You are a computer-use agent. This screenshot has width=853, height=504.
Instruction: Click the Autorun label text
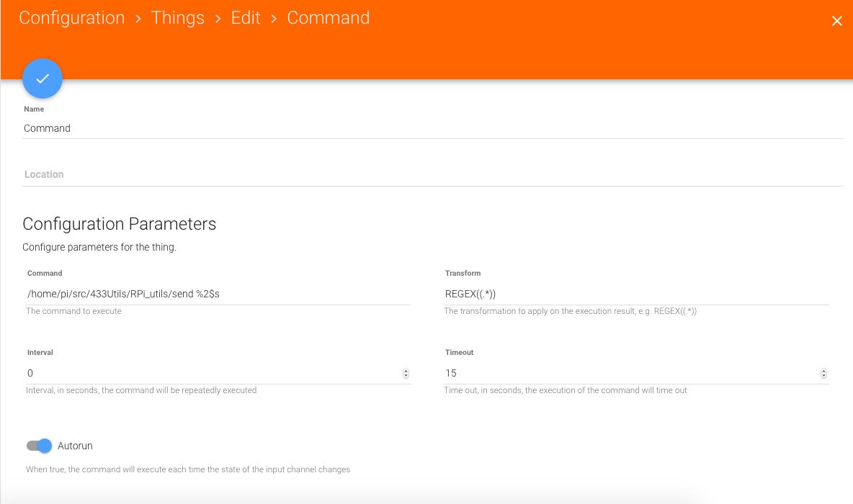pos(75,446)
